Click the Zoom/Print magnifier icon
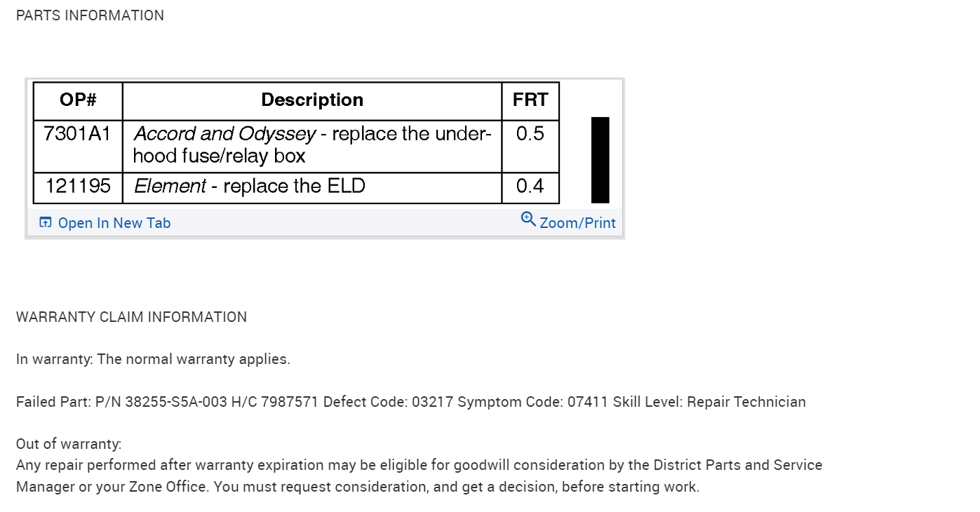This screenshot has width=980, height=512. pyautogui.click(x=528, y=219)
